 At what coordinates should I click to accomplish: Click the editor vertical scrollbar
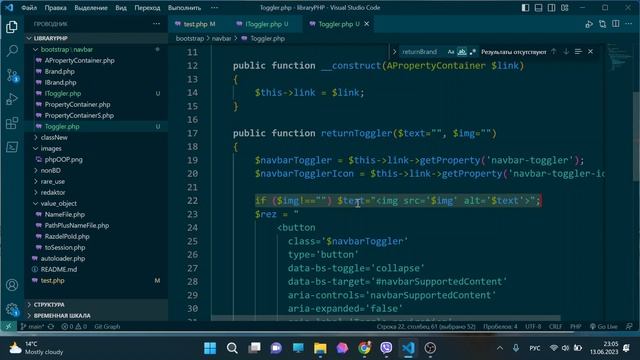tap(636, 137)
